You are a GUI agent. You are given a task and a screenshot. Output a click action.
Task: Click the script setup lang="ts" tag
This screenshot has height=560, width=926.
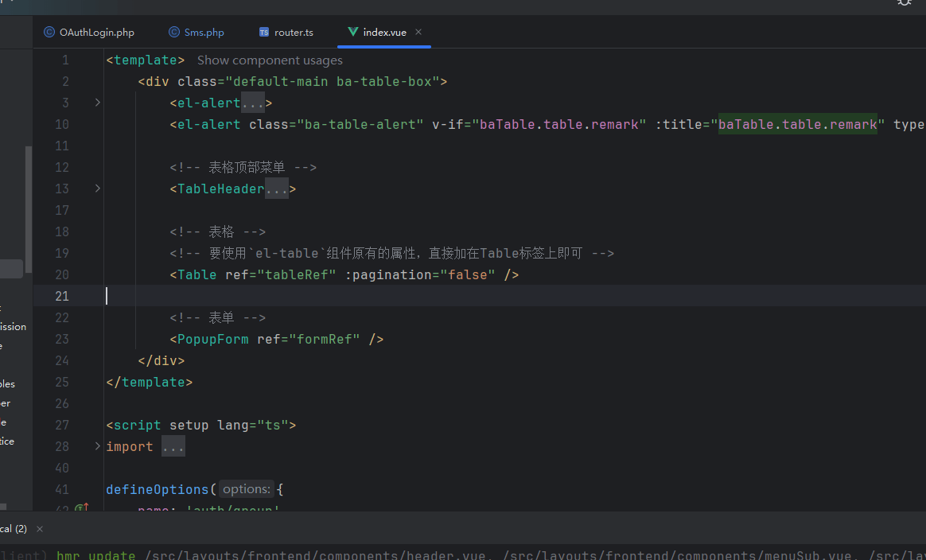click(x=200, y=425)
